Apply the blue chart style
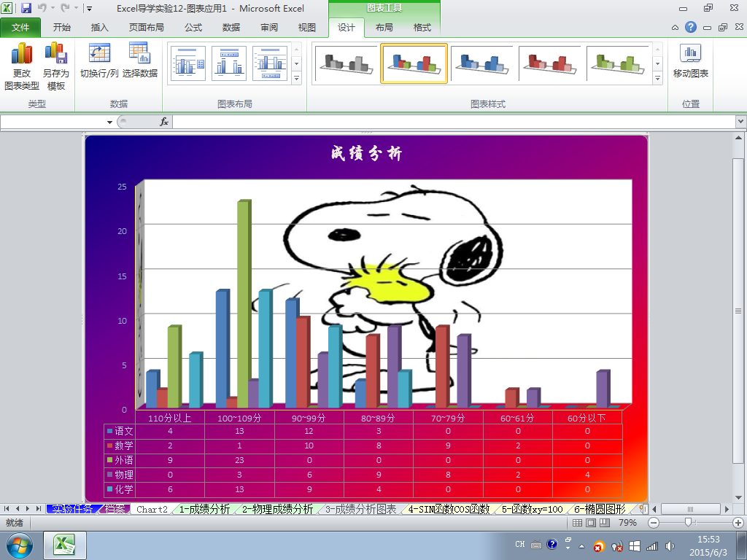This screenshot has width=747, height=560. (x=481, y=64)
